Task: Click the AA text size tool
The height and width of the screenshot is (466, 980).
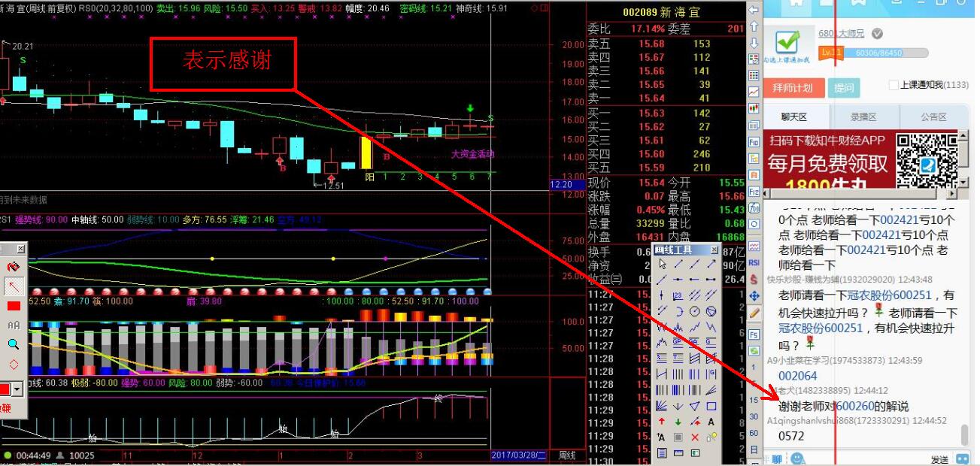Action: coord(14,325)
